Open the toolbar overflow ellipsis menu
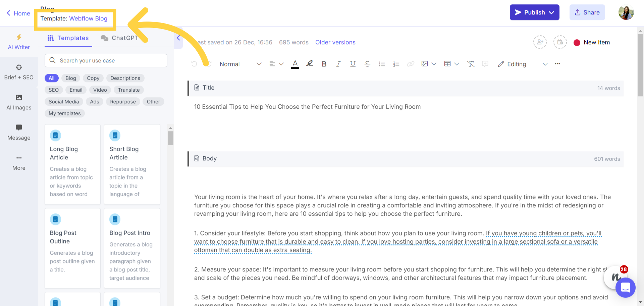The image size is (644, 306). click(557, 64)
